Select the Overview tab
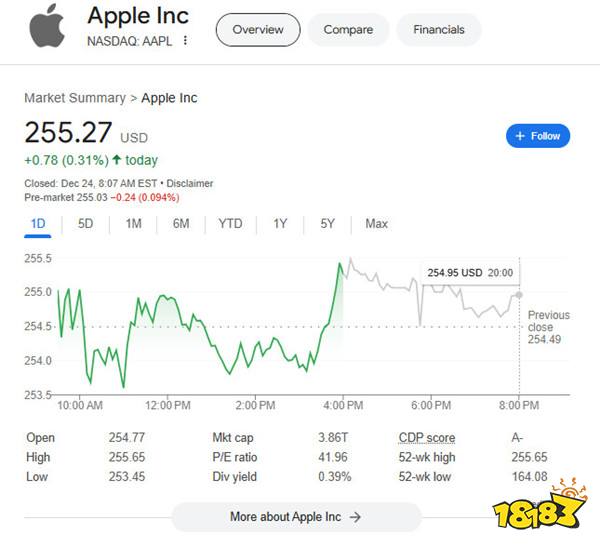The height and width of the screenshot is (546, 600). click(258, 30)
